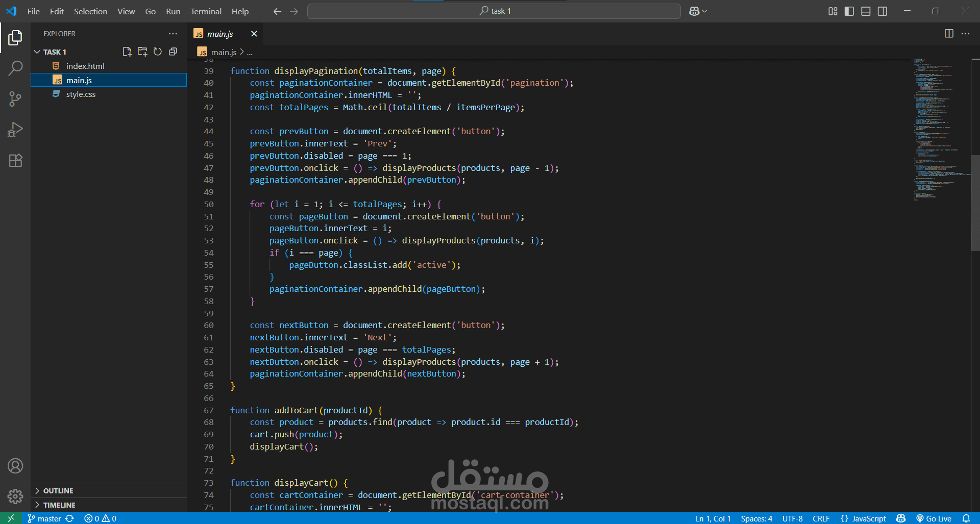Open the Copilot dropdown arrow in title bar
Image resolution: width=980 pixels, height=524 pixels.
click(x=705, y=11)
